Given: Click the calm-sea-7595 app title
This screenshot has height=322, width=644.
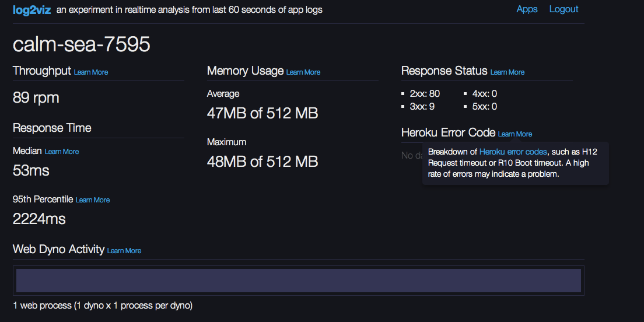Looking at the screenshot, I should [x=82, y=45].
